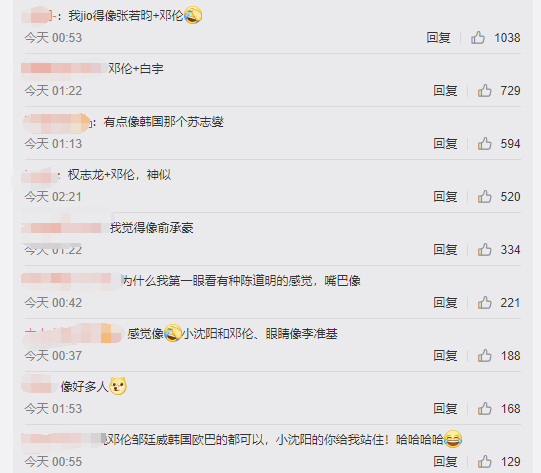Like the last comment with 129 likes
The image size is (541, 473).
click(484, 462)
